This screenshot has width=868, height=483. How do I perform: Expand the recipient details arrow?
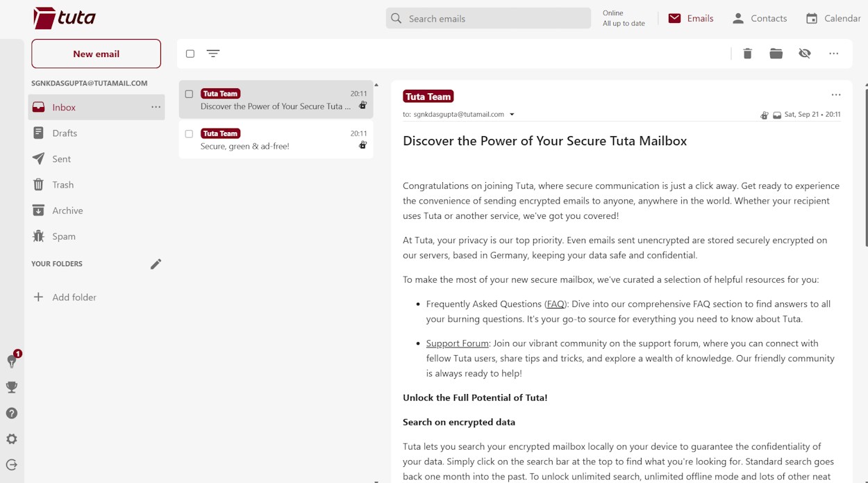(x=512, y=115)
